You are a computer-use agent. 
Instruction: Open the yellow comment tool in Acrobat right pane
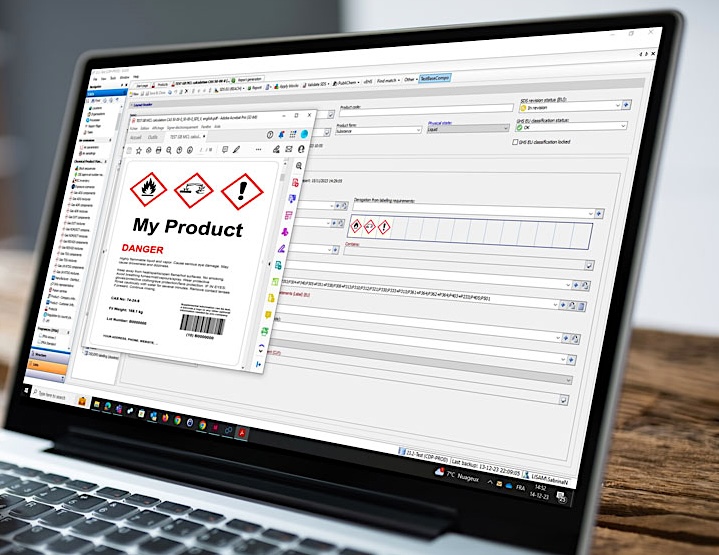[x=269, y=315]
